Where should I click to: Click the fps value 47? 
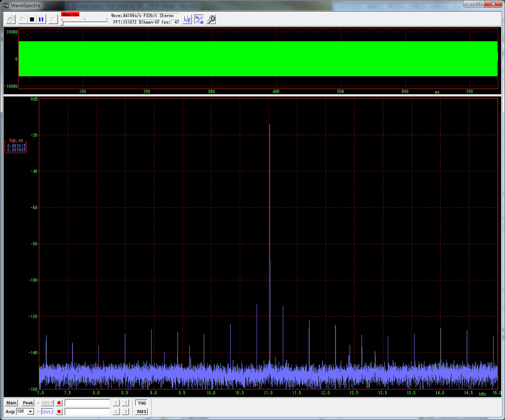point(176,22)
